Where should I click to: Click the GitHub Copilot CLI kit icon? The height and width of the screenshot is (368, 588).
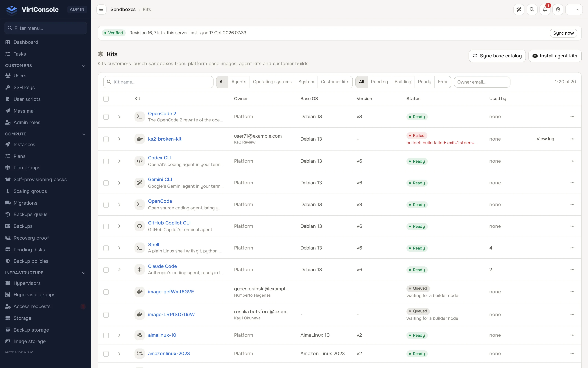pos(139,226)
